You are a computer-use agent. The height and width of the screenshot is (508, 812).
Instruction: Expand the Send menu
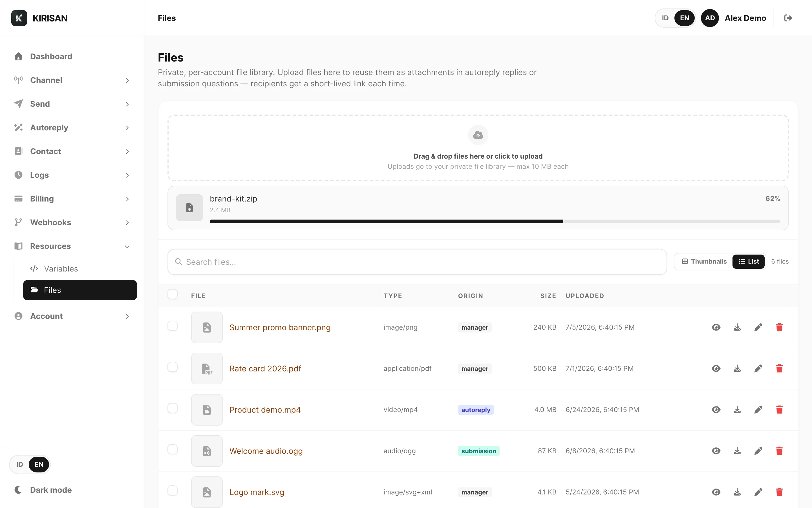[72, 104]
